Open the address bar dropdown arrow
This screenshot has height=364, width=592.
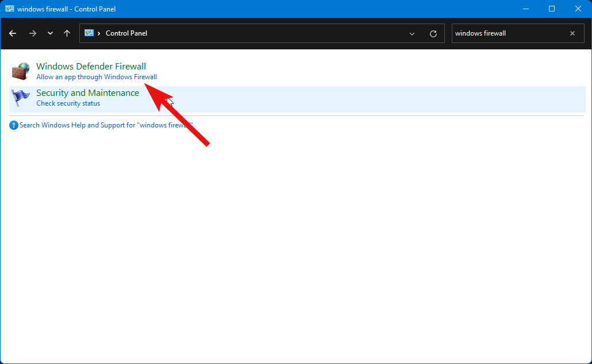[412, 33]
